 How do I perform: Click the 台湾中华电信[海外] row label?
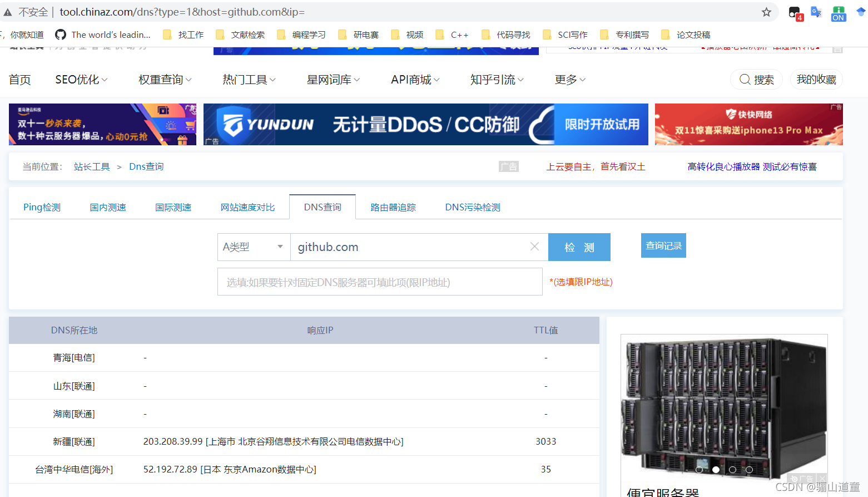pyautogui.click(x=74, y=469)
